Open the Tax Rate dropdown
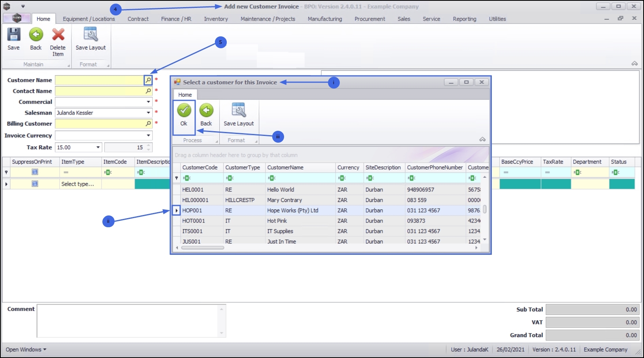This screenshot has width=644, height=358. (x=98, y=147)
